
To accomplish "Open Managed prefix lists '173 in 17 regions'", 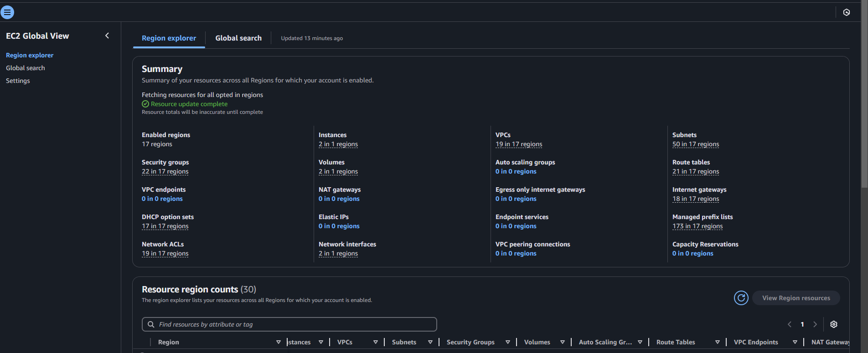I will tap(697, 226).
